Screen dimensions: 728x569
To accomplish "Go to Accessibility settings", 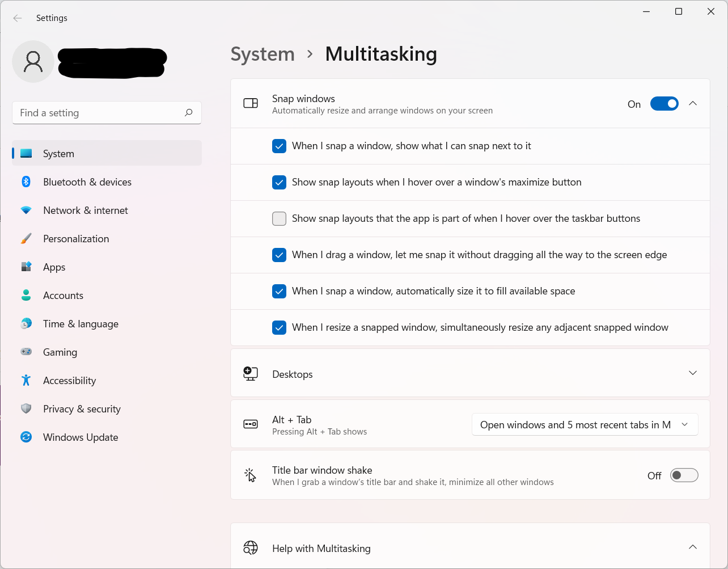I will click(107, 381).
